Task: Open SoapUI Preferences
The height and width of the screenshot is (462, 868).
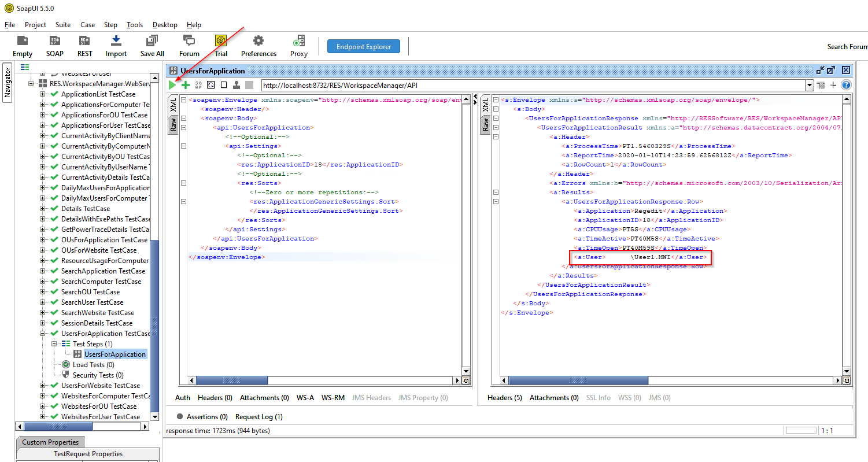Action: (x=258, y=45)
